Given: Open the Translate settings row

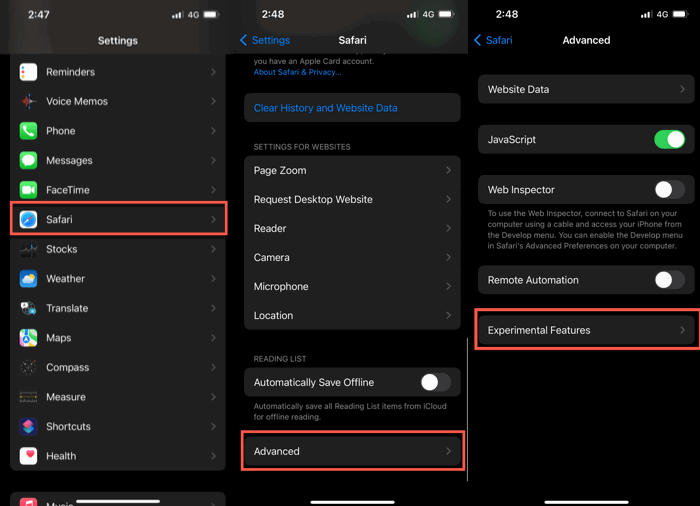Looking at the screenshot, I should pyautogui.click(x=118, y=308).
